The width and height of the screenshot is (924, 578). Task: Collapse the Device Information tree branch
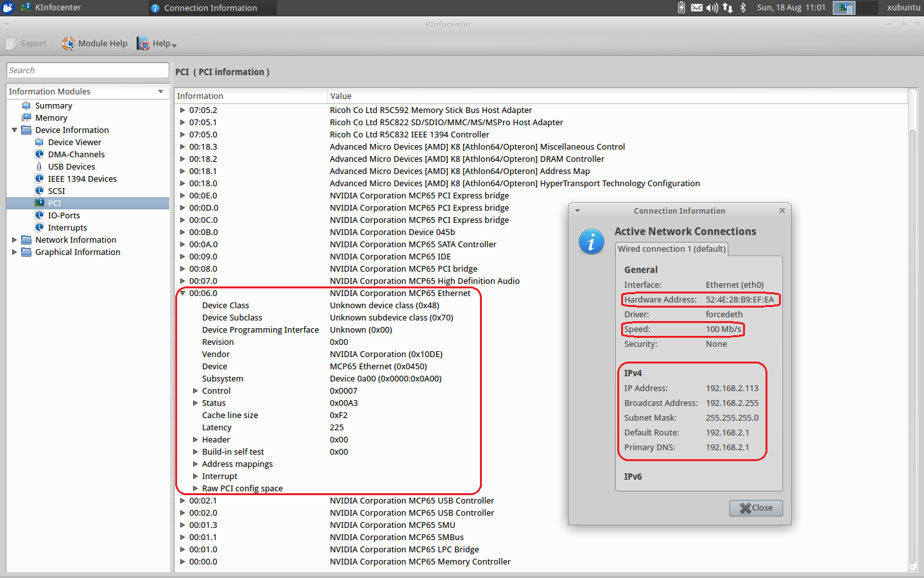[14, 130]
